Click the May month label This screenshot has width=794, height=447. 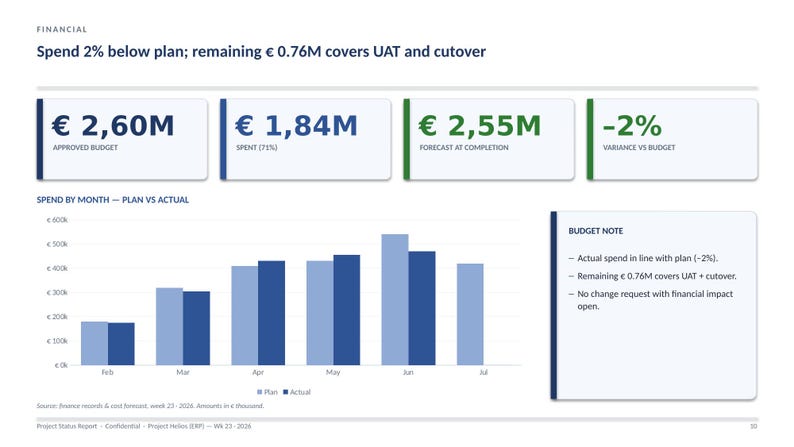click(333, 372)
